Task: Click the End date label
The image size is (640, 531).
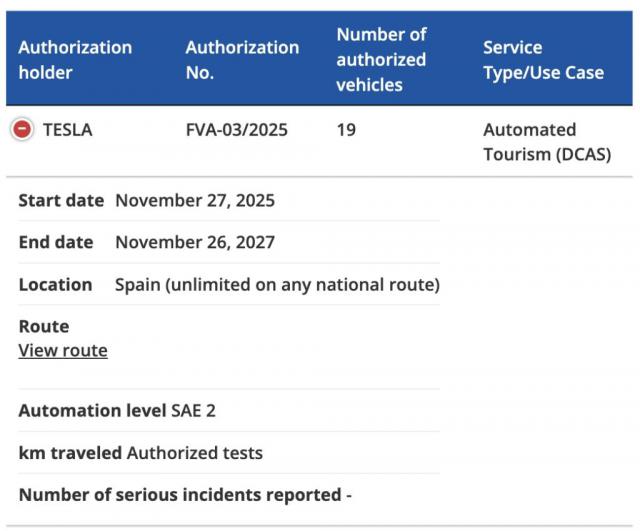Action: (x=56, y=242)
